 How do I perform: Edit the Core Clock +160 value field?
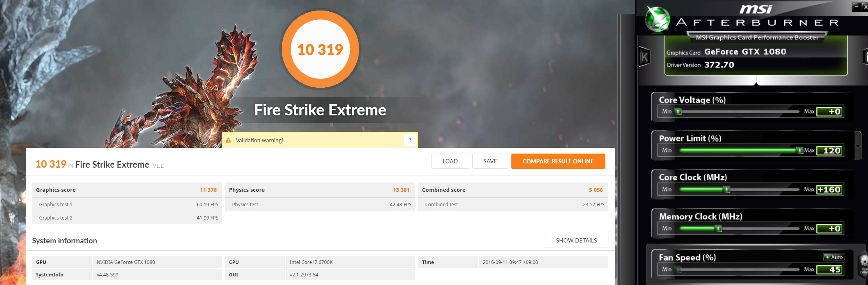click(x=830, y=189)
